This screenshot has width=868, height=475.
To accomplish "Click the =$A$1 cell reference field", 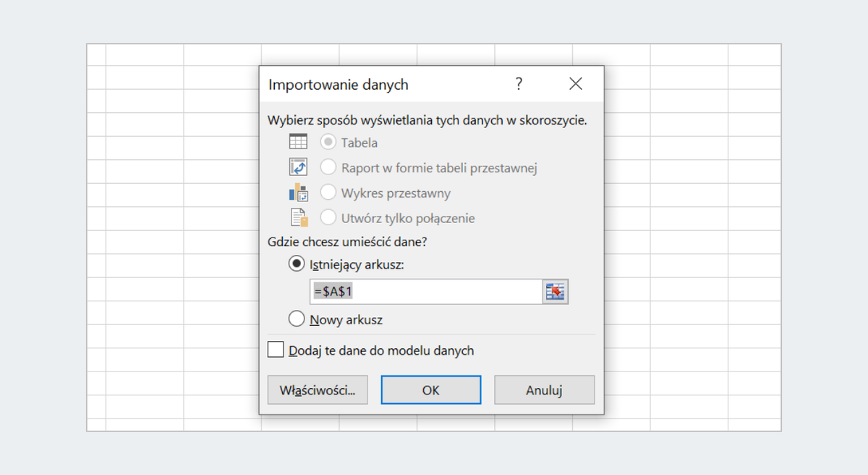I will 426,292.
